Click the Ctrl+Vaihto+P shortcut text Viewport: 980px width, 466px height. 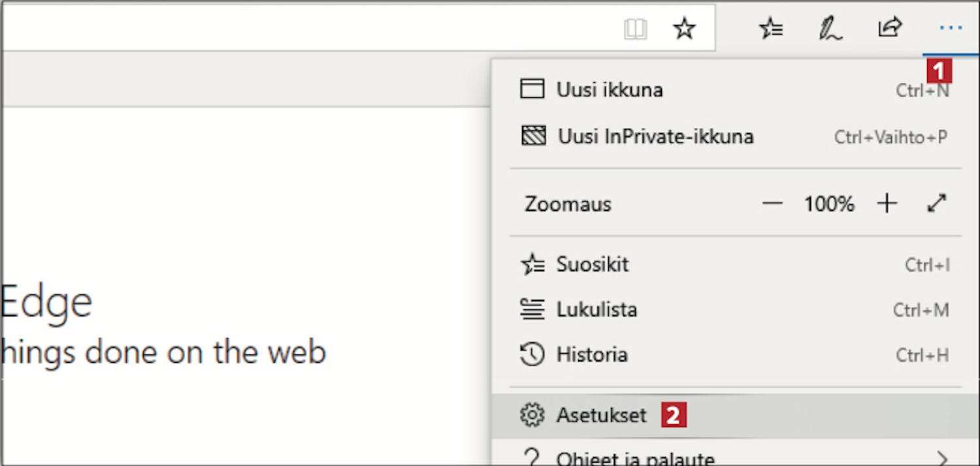[x=891, y=137]
